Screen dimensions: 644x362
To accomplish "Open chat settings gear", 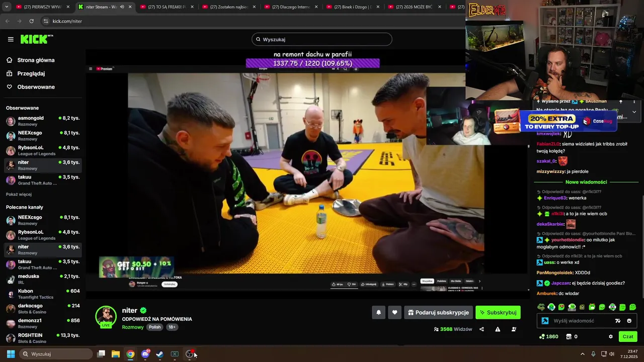I will 611,336.
